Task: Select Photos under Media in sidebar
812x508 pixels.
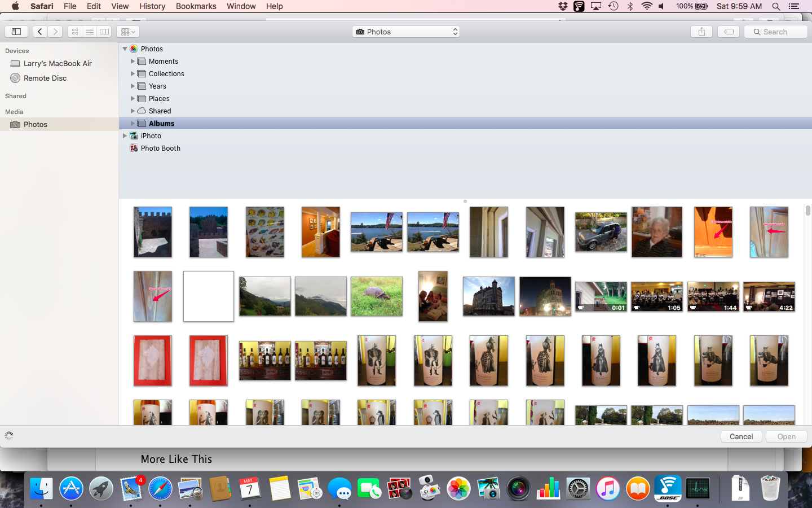Action: [59, 124]
